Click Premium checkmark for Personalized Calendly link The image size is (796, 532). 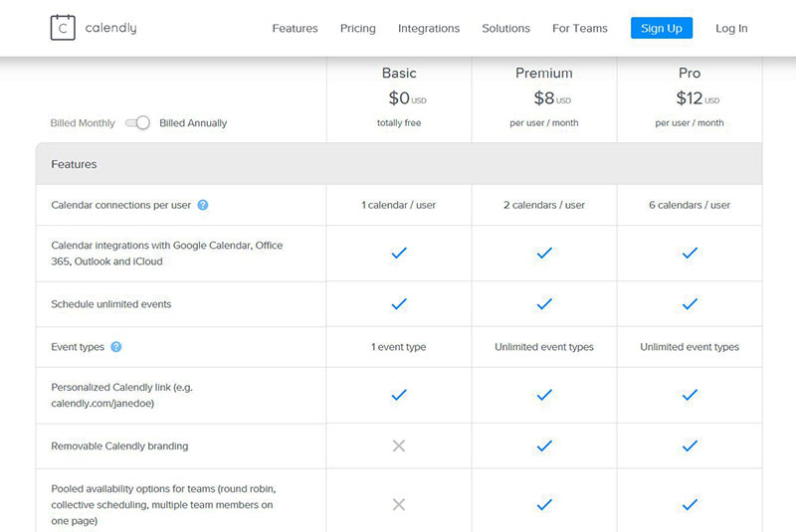pos(544,395)
